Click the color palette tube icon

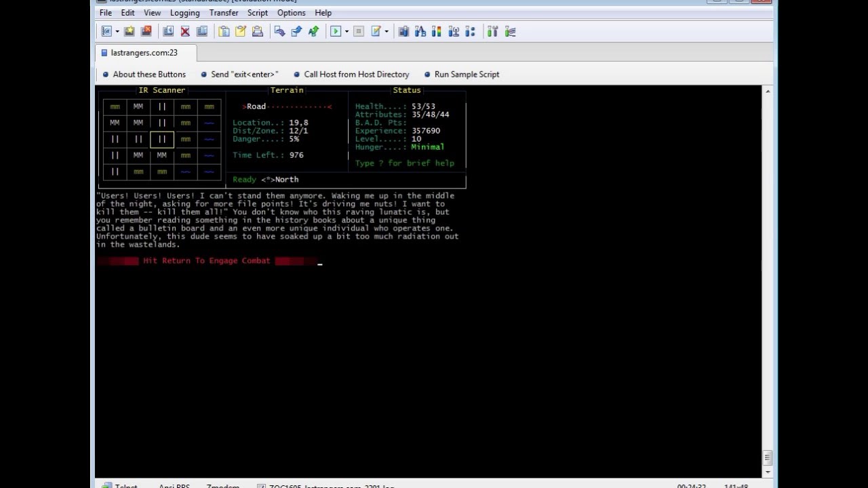(x=437, y=31)
